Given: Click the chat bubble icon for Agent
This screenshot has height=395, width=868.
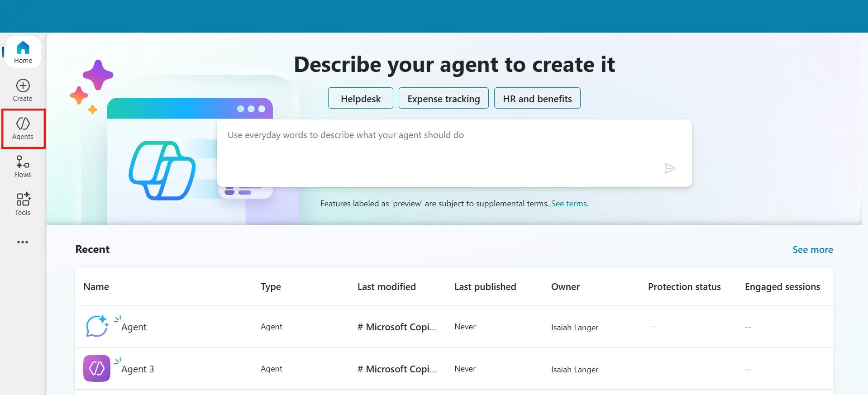Looking at the screenshot, I should click(x=97, y=326).
